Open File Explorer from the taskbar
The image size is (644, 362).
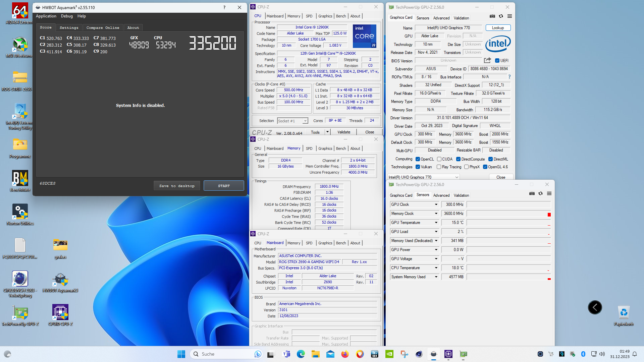(316, 354)
